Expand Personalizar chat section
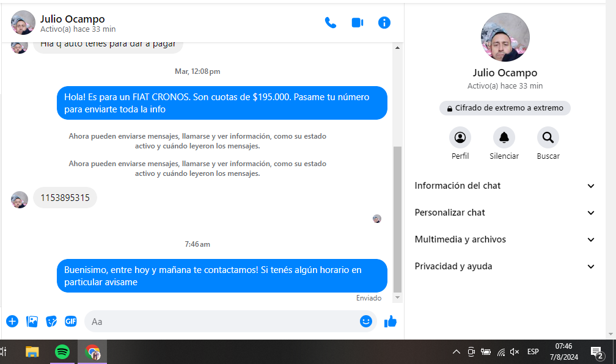Screen dimensions: 616x364 pos(505,213)
